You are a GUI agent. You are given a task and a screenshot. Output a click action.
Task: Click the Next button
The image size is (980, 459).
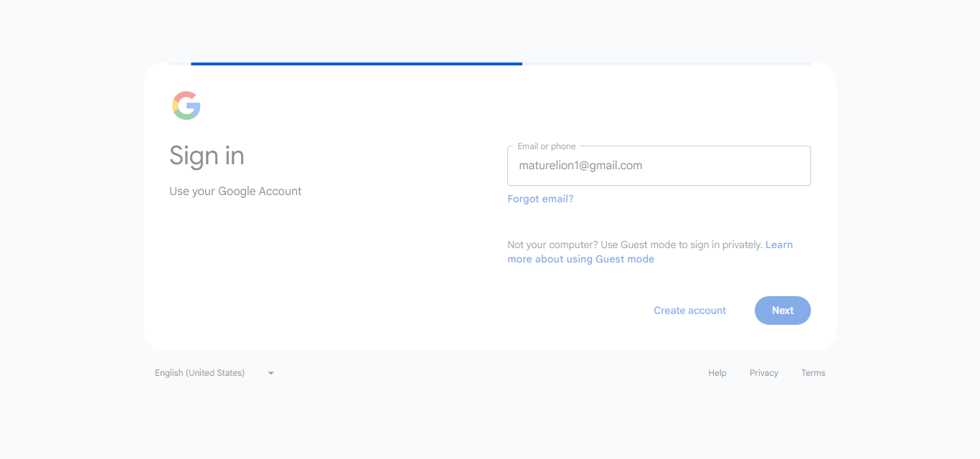click(x=782, y=311)
